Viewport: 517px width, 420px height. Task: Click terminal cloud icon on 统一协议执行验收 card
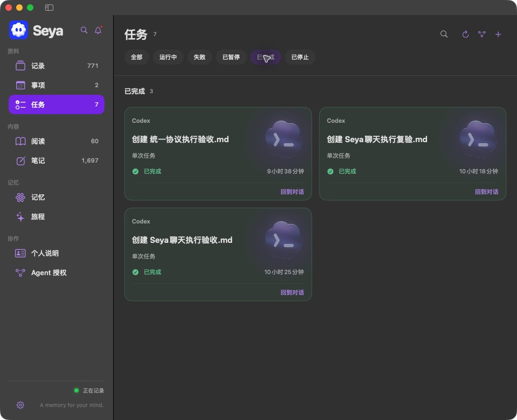point(284,138)
